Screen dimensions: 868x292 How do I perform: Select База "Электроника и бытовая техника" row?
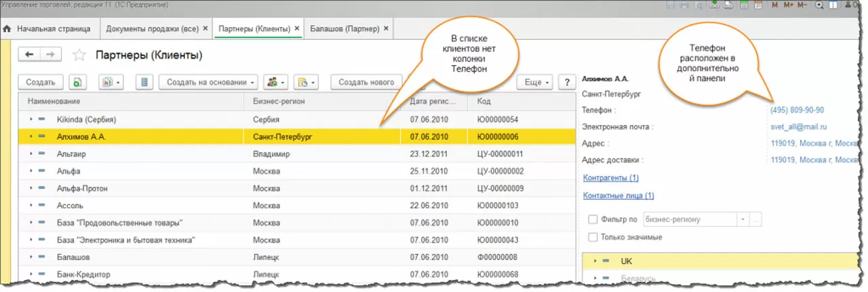[x=297, y=240]
